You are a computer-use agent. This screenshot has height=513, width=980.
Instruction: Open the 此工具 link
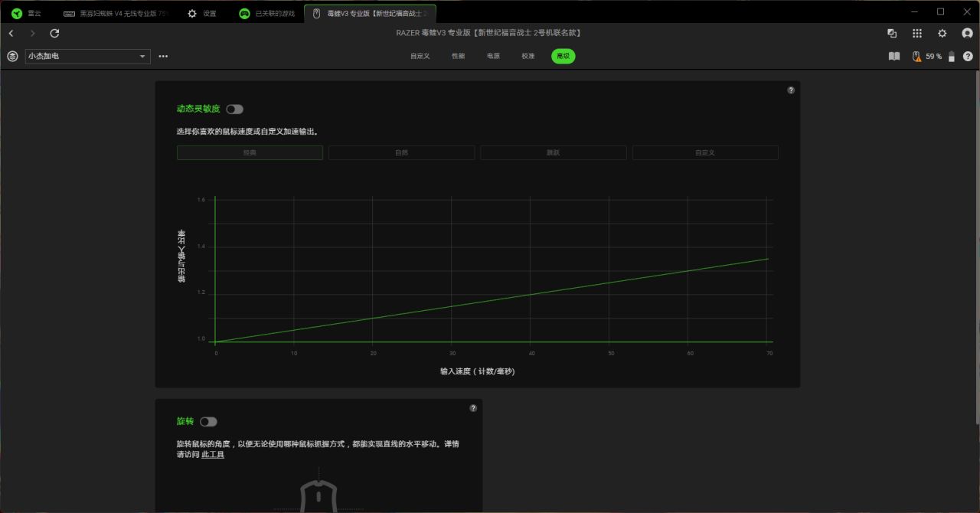point(213,455)
